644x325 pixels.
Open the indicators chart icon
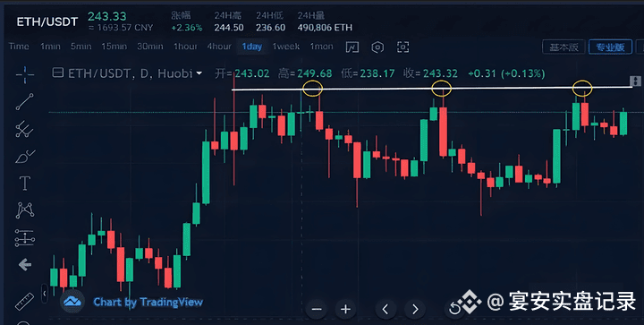coord(352,47)
